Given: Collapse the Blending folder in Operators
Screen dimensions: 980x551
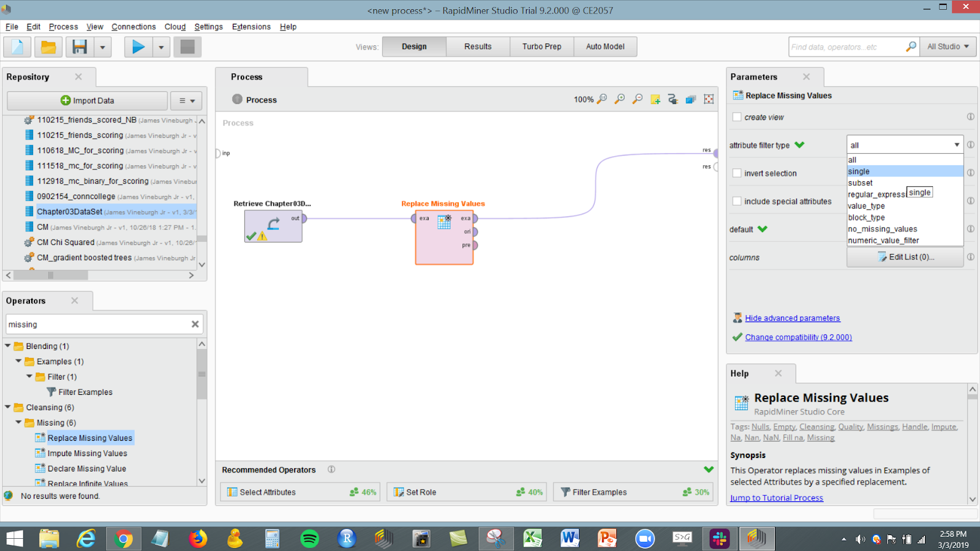Looking at the screenshot, I should [x=8, y=346].
